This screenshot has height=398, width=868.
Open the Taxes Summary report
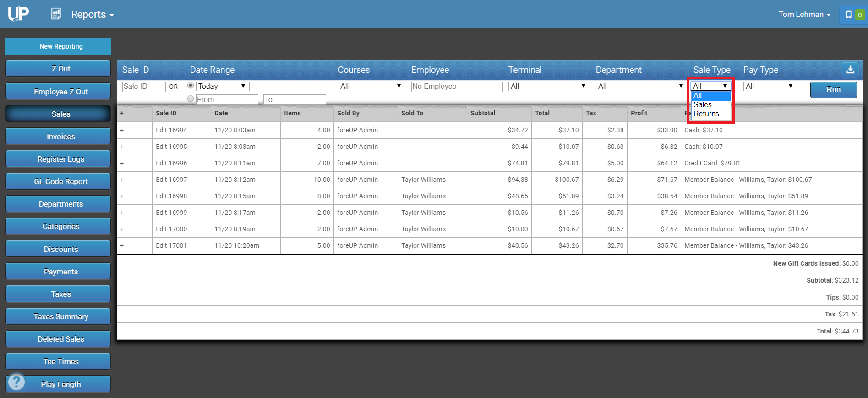(58, 316)
